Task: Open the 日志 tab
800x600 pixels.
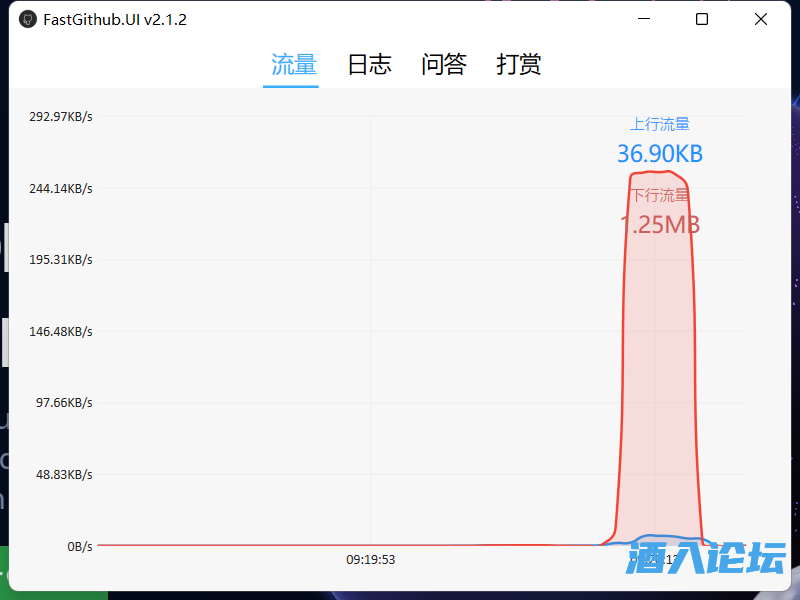Action: (x=369, y=65)
